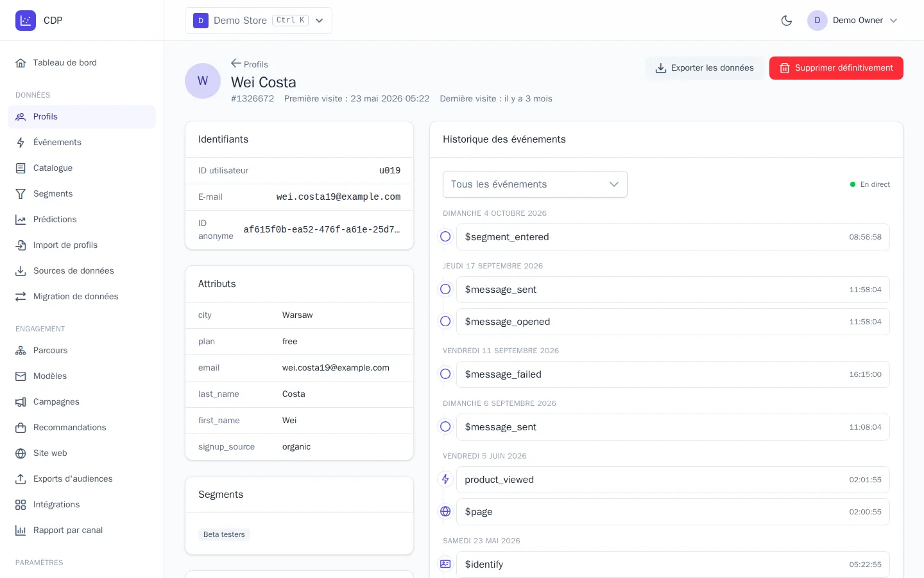Click the Campagnes megaphone icon
Viewport: 924px width, 578px height.
(21, 402)
